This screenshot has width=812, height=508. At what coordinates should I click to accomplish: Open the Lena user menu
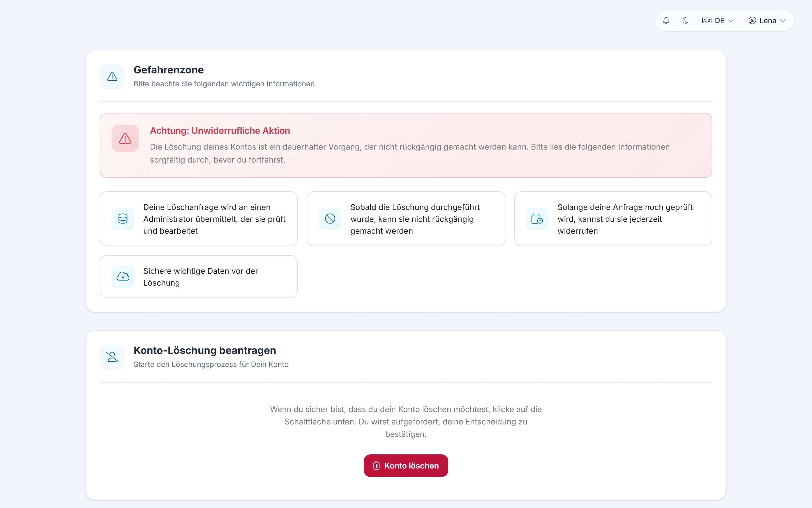(x=767, y=21)
